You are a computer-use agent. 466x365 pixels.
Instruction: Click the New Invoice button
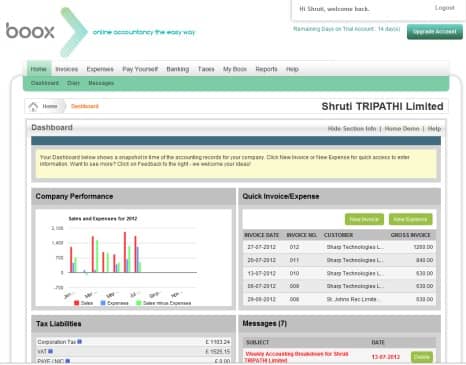pyautogui.click(x=364, y=219)
